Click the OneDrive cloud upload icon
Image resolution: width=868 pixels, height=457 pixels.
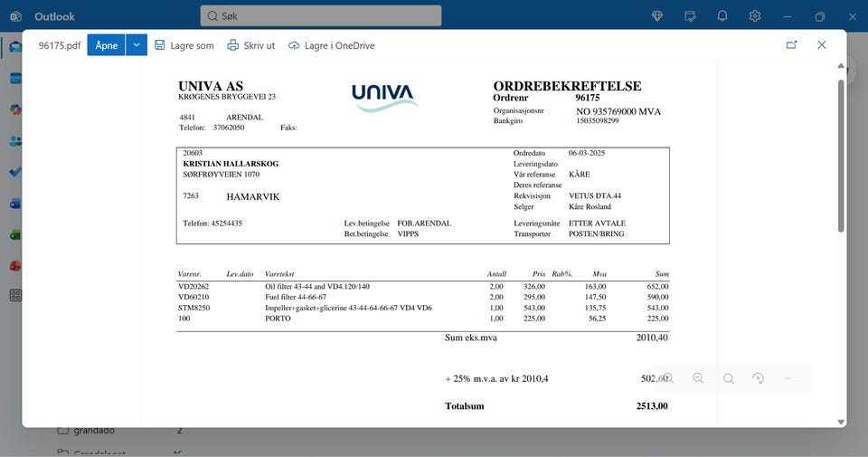294,45
